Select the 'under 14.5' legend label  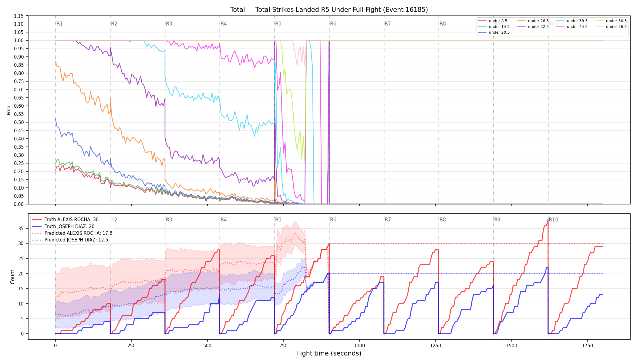pyautogui.click(x=499, y=27)
